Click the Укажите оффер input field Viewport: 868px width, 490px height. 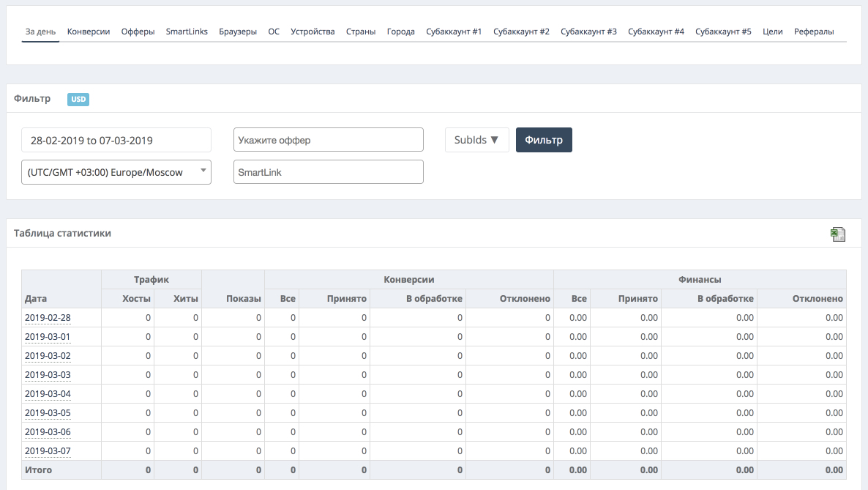(328, 140)
